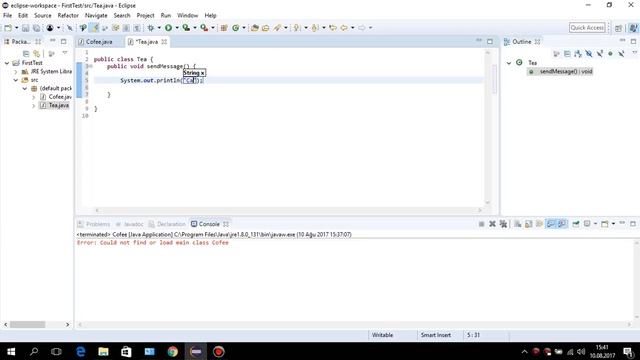This screenshot has height=360, width=640.
Task: Click the Save toolbar icon
Action: coord(25,28)
